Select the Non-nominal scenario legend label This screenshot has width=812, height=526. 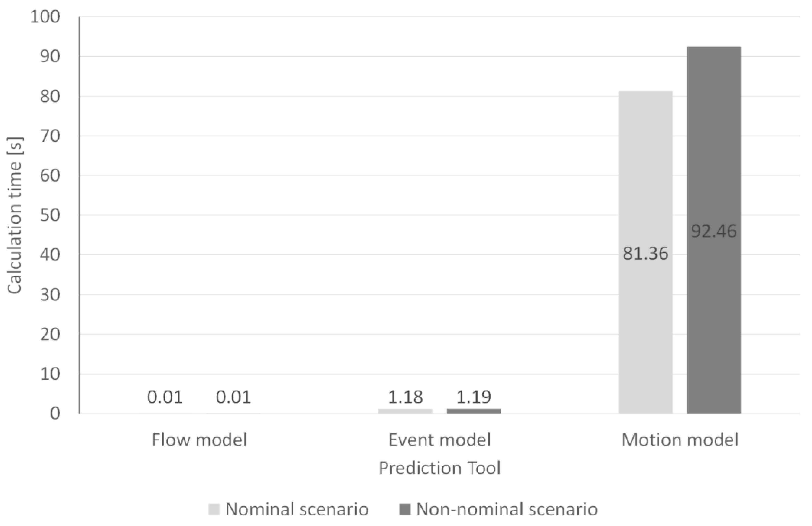pos(507,509)
